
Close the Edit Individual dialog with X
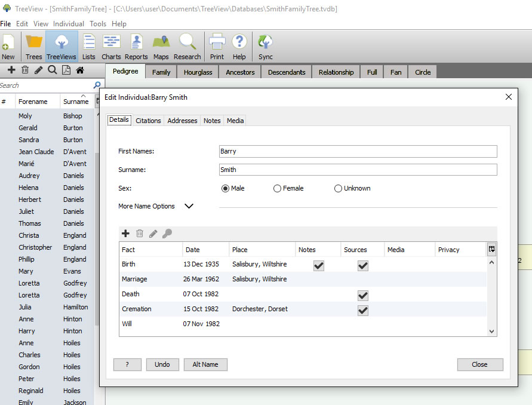coord(509,97)
